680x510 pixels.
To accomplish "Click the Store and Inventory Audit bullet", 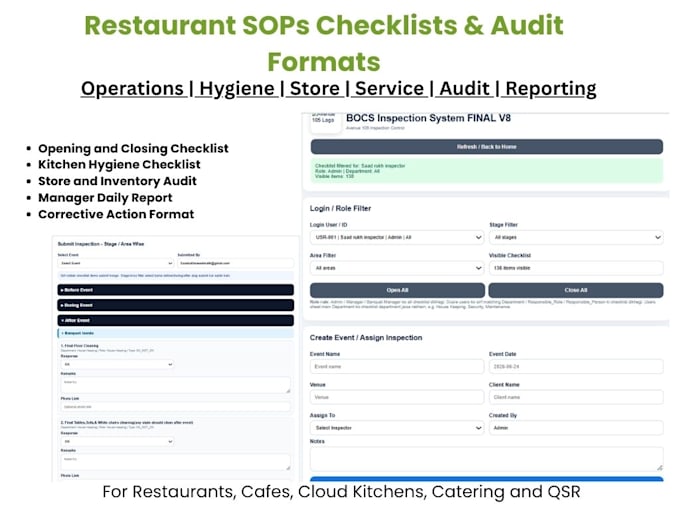I will pos(117,181).
